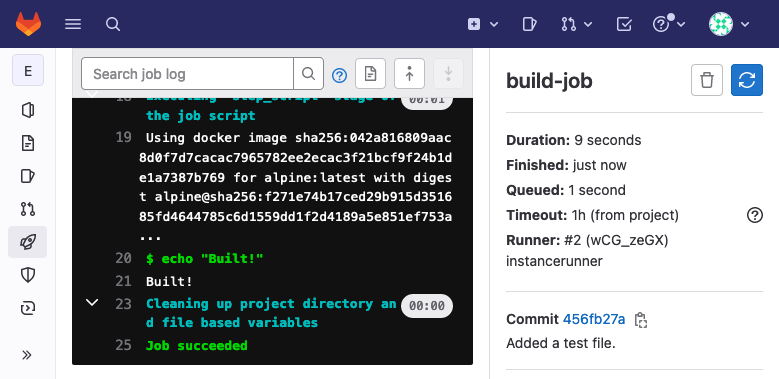
Task: Collapse the Cleaning up project directory section
Action: 92,303
